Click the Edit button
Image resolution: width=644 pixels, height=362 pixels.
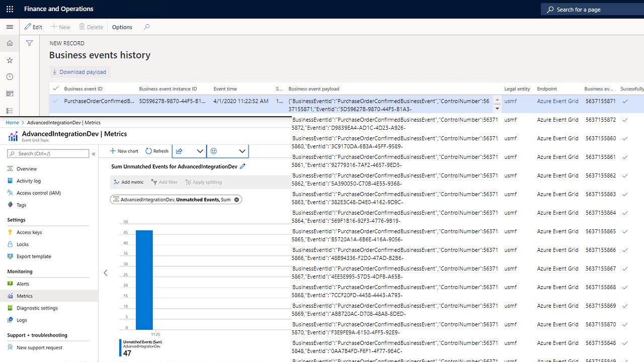click(x=34, y=27)
